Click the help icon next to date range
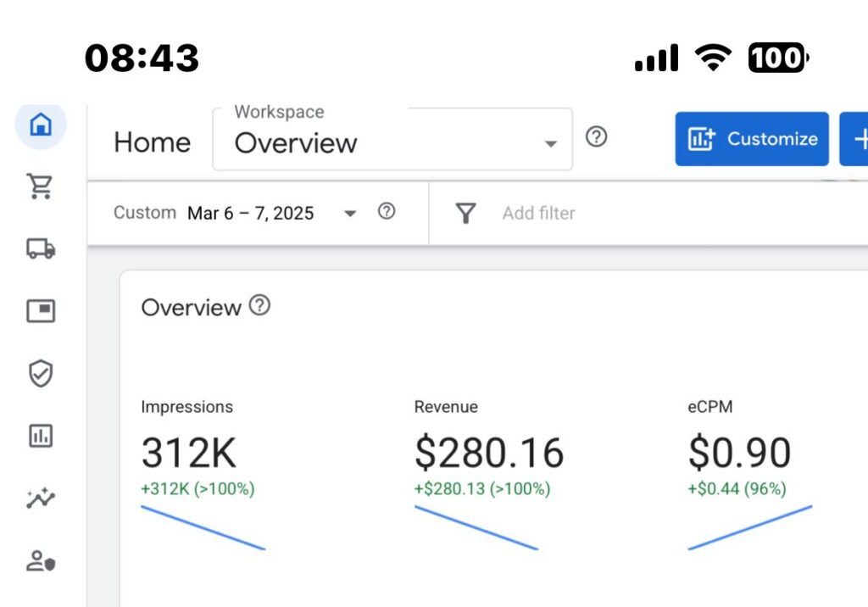Viewport: 868px width, 607px height. point(387,212)
